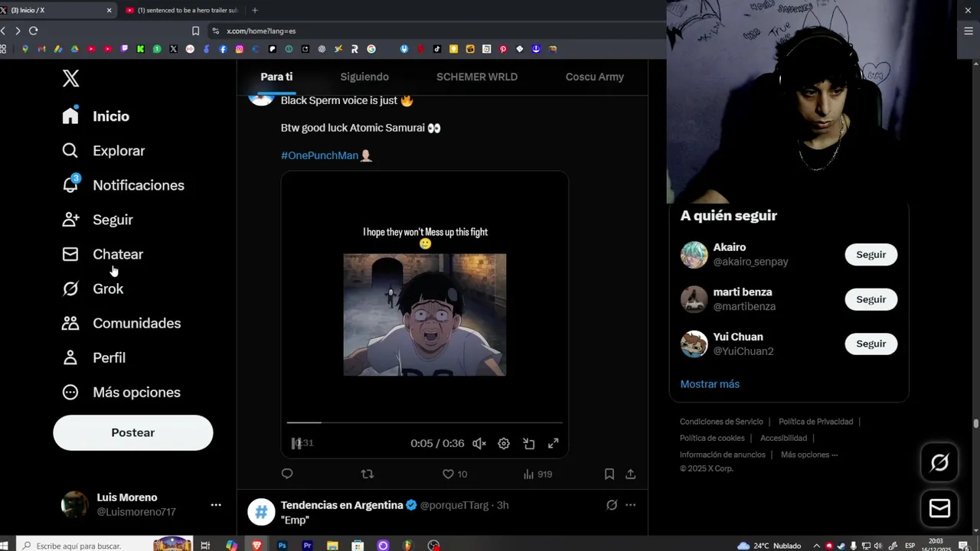Follow marti benza with Seguir button
The image size is (980, 551).
(871, 299)
